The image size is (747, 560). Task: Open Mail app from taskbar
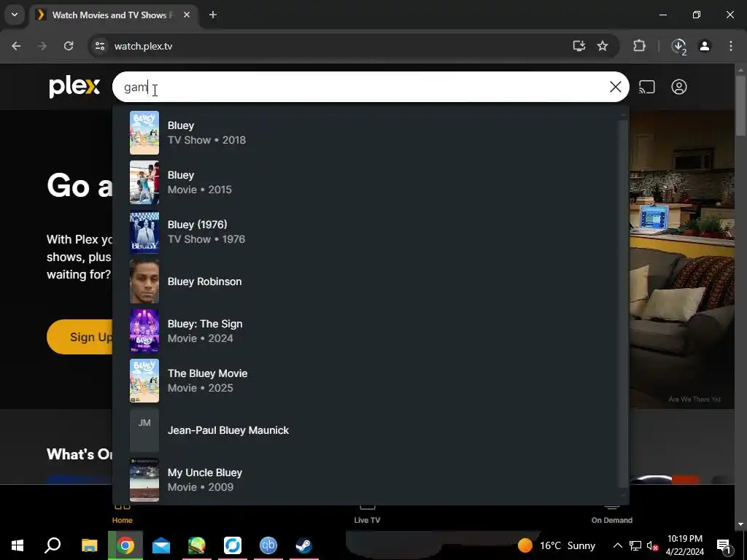pyautogui.click(x=161, y=545)
